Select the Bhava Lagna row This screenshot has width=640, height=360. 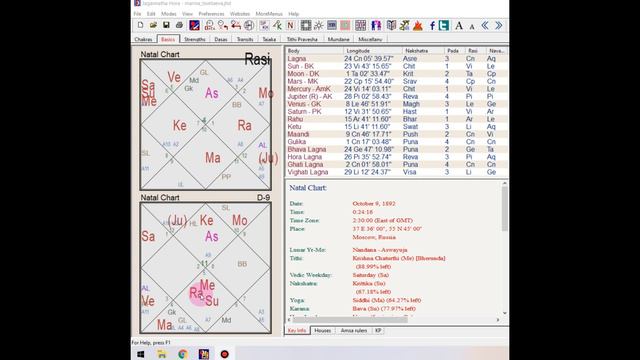[396, 149]
